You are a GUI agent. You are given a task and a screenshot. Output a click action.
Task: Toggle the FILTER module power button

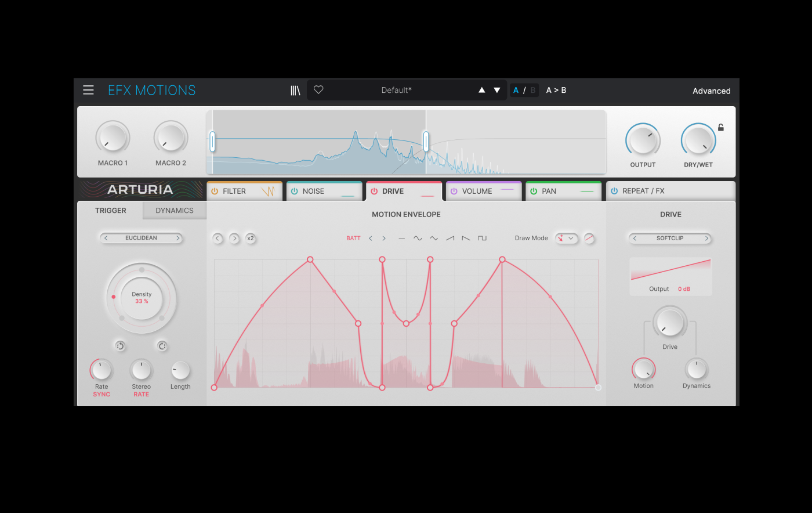click(215, 191)
